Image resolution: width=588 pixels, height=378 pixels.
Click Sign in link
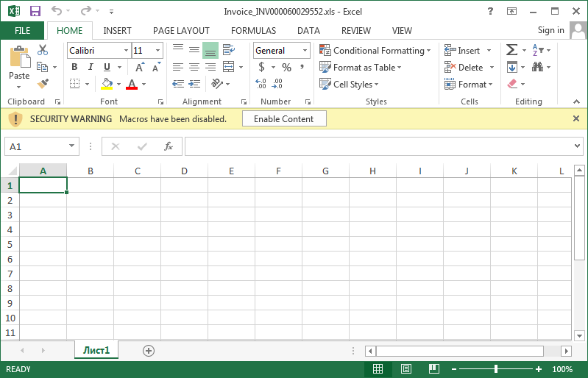tap(551, 30)
